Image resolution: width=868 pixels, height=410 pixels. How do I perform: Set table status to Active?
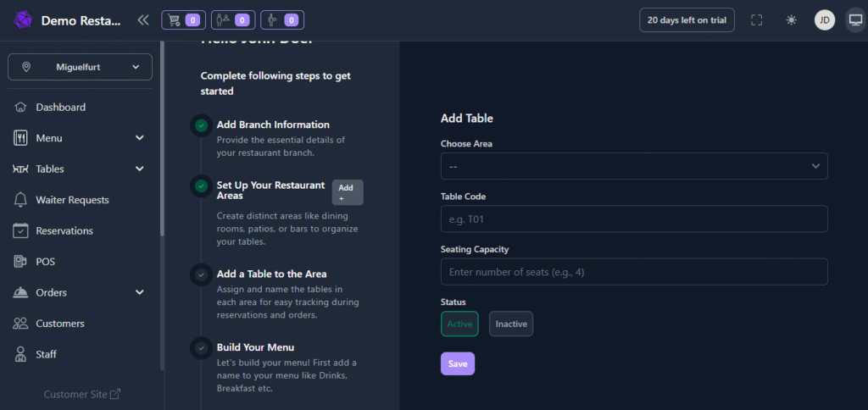pyautogui.click(x=459, y=324)
